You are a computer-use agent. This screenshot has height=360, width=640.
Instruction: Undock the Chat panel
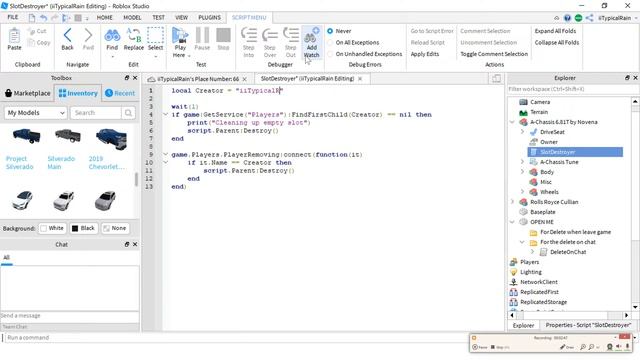[127, 244]
